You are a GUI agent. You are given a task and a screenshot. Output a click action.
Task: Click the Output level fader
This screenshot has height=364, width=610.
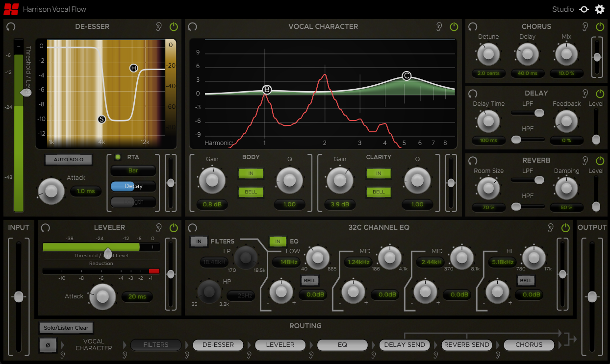click(592, 297)
